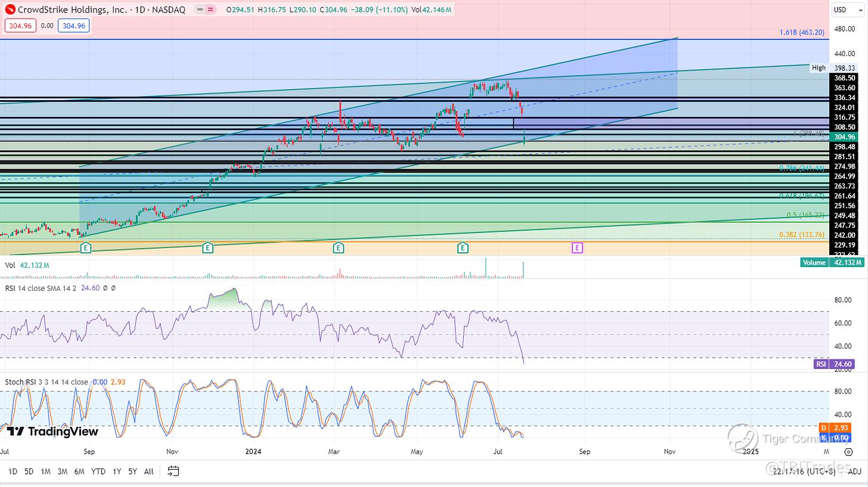
Task: Click the Vol 42.132M indicator legend
Action: [27, 265]
